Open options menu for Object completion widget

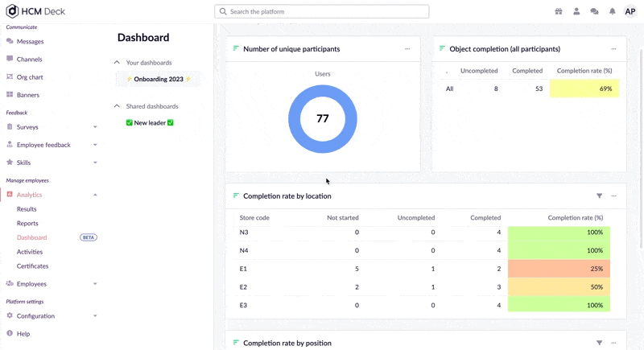click(x=613, y=49)
